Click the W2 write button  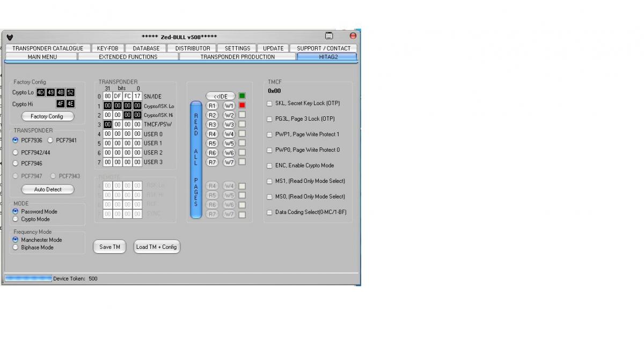pyautogui.click(x=229, y=115)
